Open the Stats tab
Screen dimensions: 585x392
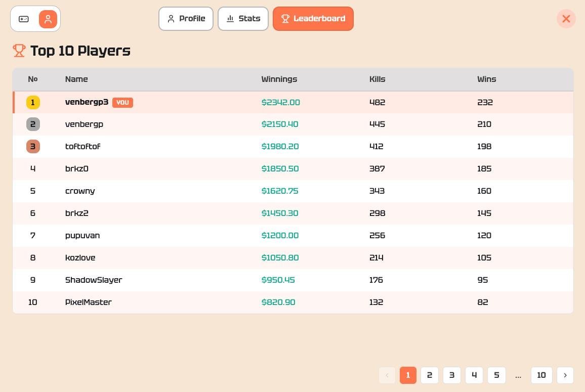243,19
